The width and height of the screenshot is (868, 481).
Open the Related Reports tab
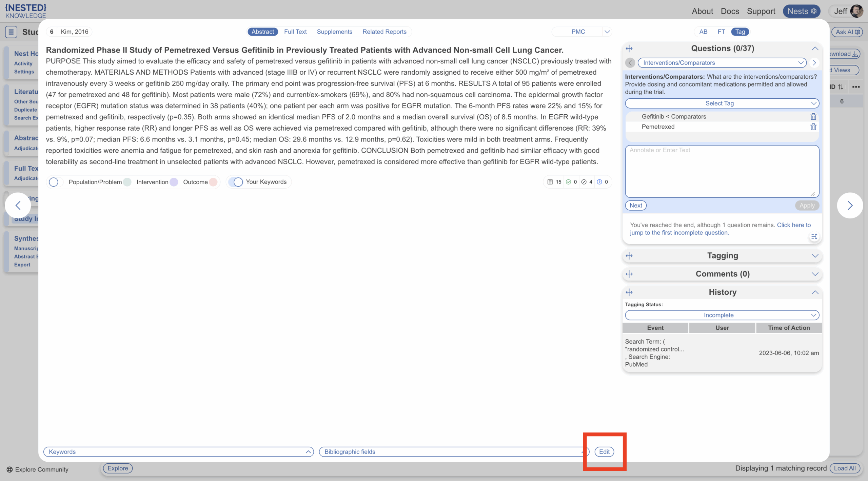click(x=384, y=32)
